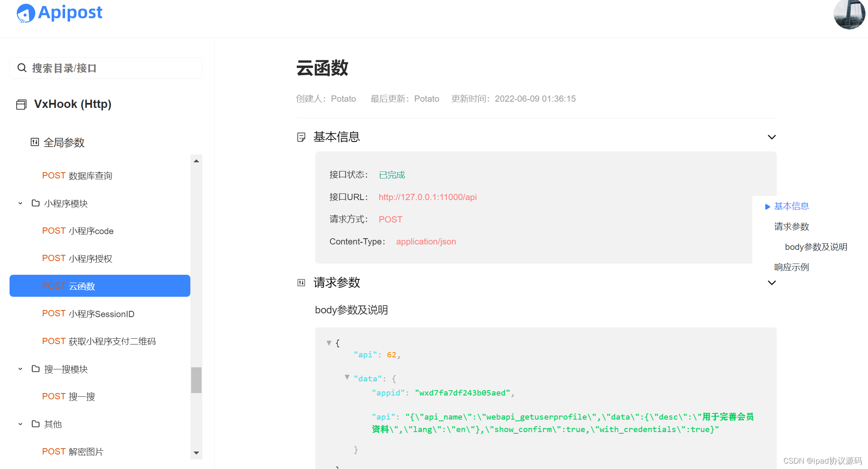
Task: Click the 基本信息 section note icon
Action: click(301, 137)
